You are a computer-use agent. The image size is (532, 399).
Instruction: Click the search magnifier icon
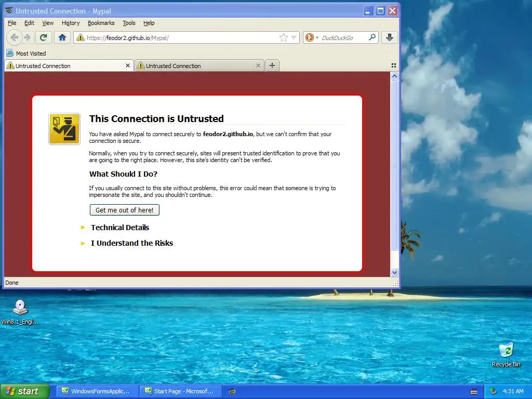click(x=372, y=37)
